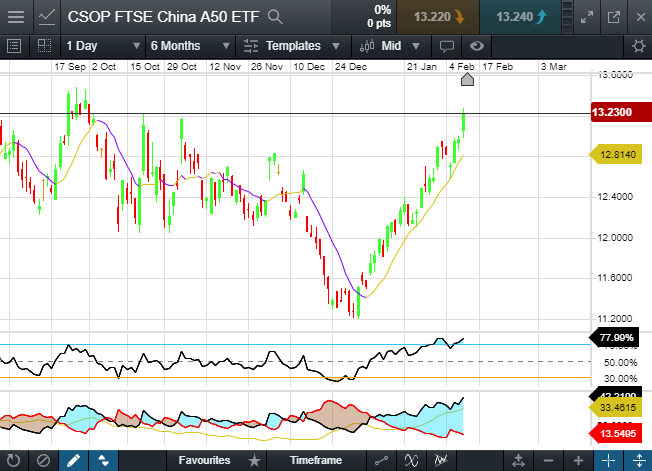The image size is (652, 471).
Task: Click the red 13.5495 indicator label
Action: click(616, 434)
